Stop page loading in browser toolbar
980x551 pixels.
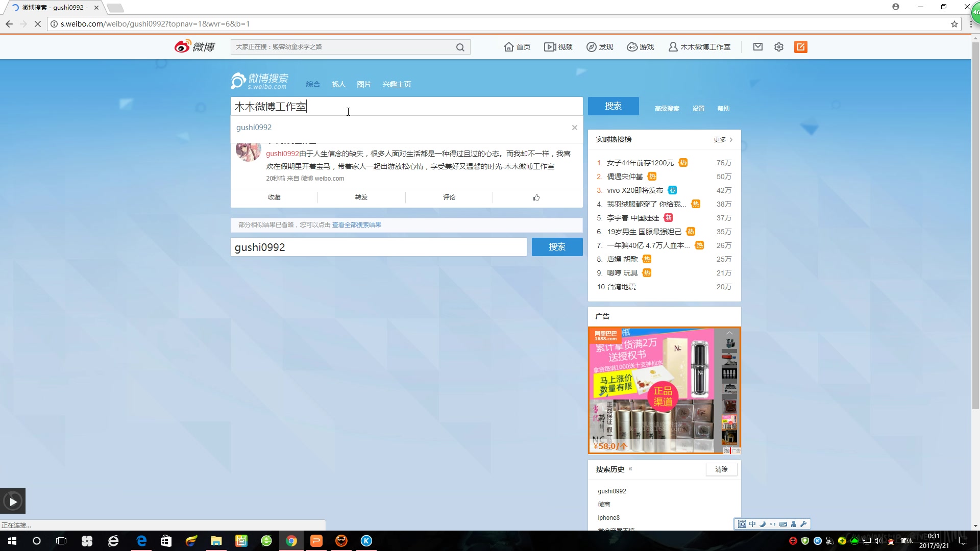pos(37,24)
